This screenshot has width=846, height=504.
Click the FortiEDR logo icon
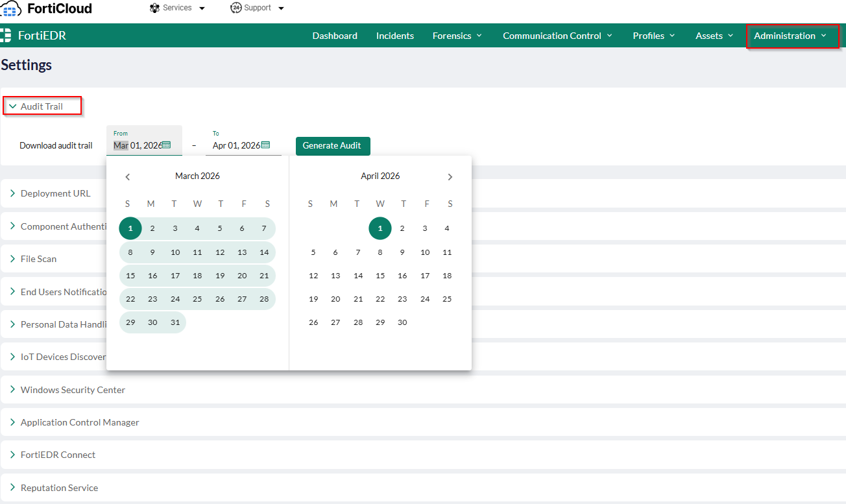6,36
